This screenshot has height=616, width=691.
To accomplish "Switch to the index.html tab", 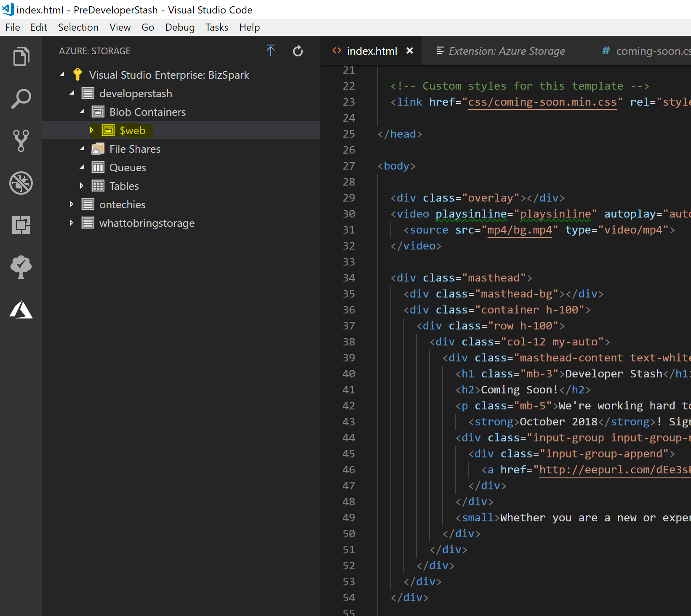I will click(371, 51).
